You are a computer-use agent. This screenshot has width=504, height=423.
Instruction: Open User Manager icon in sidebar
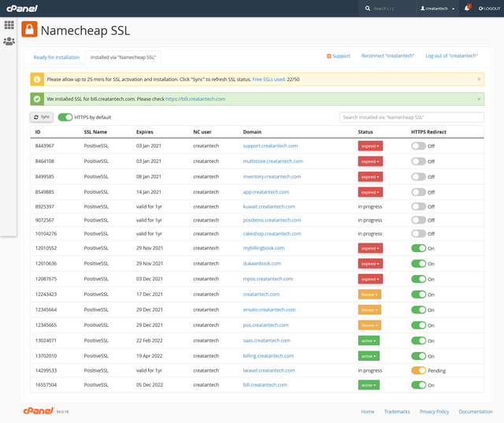9,41
